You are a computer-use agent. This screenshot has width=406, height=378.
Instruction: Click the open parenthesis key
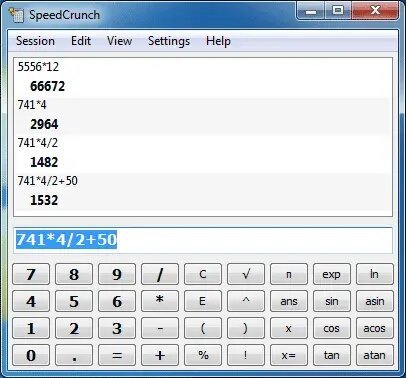point(203,328)
